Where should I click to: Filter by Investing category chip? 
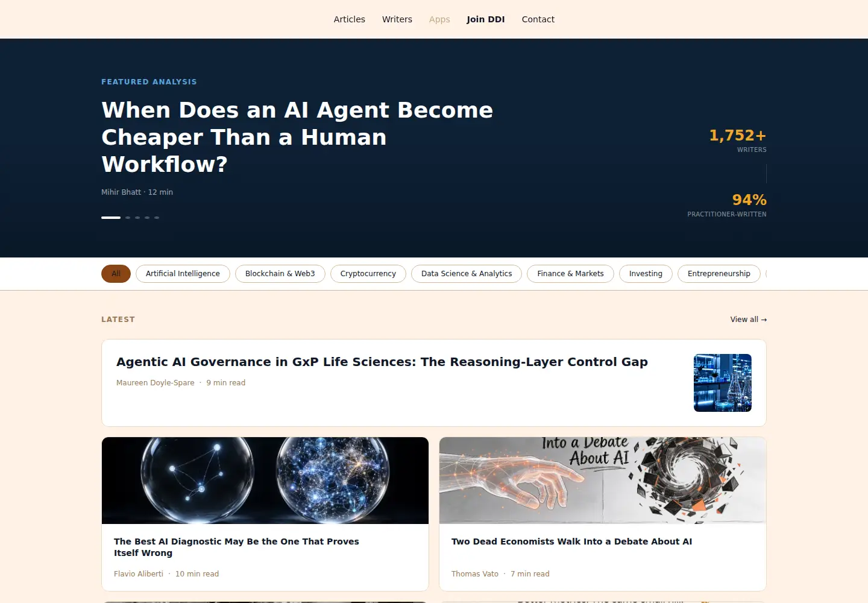[646, 274]
